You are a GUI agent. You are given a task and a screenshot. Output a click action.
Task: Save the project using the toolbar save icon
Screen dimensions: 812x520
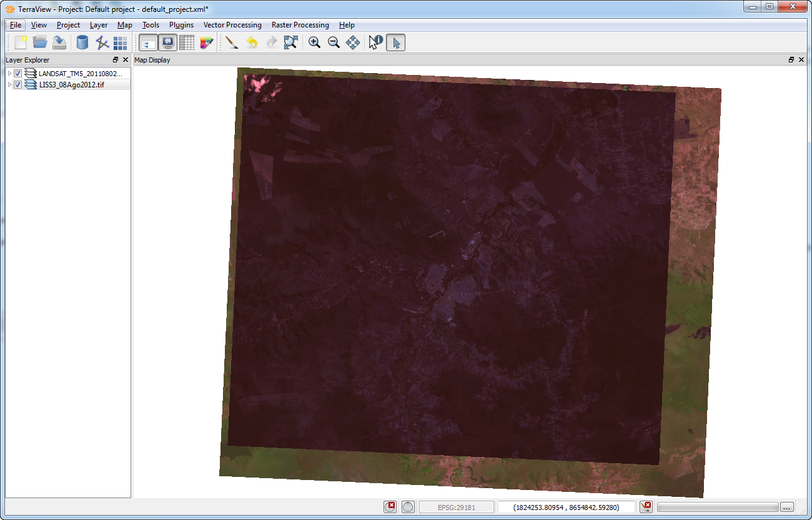click(x=59, y=42)
